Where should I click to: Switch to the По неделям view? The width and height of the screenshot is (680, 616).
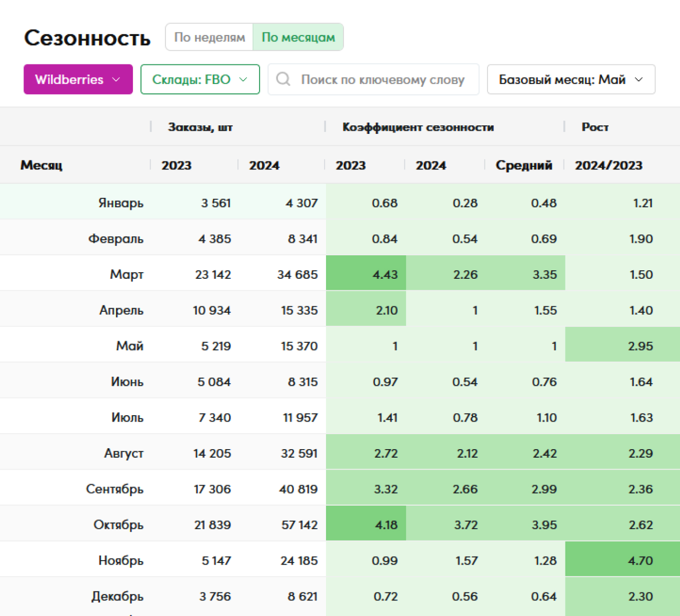coord(209,37)
